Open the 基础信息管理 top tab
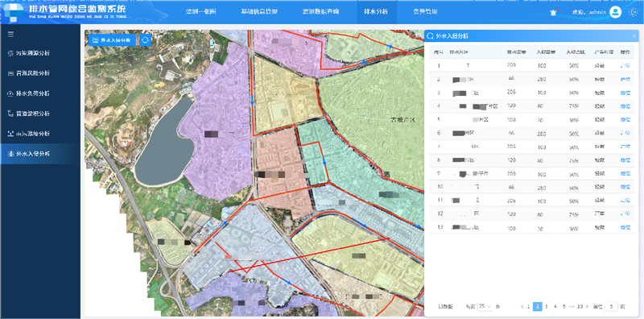 259,12
